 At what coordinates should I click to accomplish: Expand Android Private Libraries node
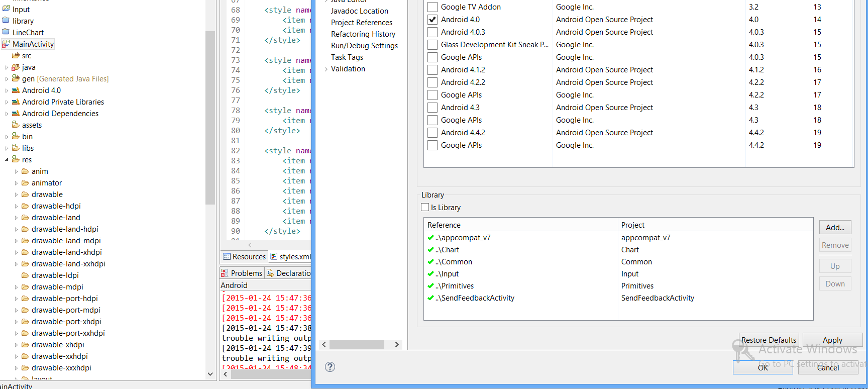pyautogui.click(x=7, y=102)
